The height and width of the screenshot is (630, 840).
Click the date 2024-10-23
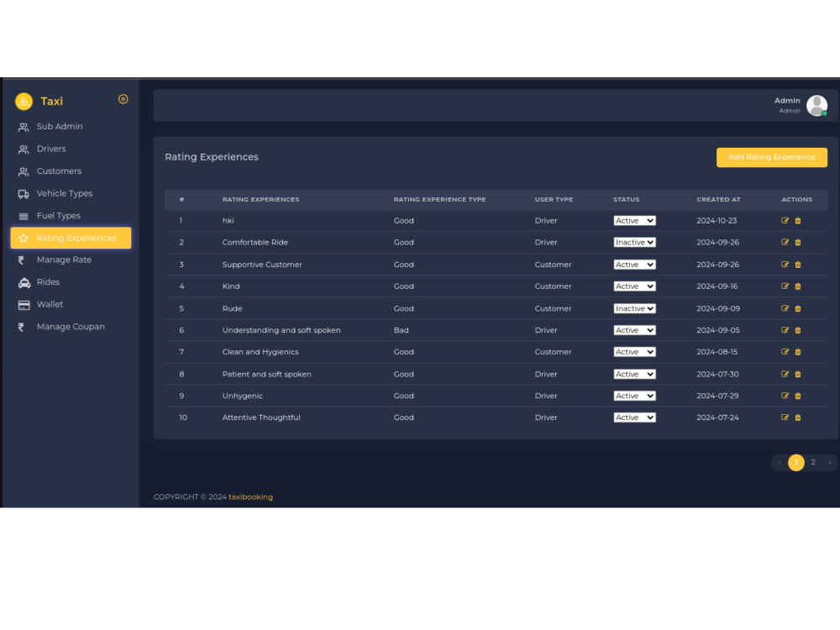(717, 221)
